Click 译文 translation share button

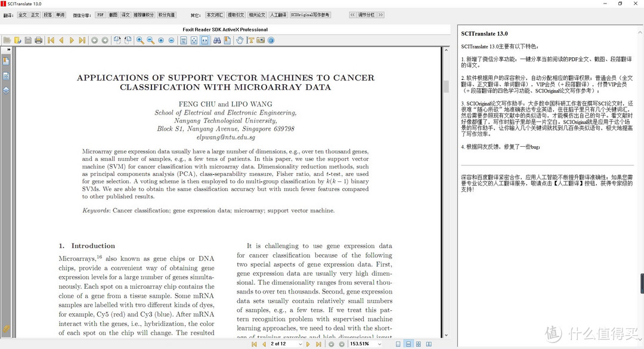pos(126,15)
